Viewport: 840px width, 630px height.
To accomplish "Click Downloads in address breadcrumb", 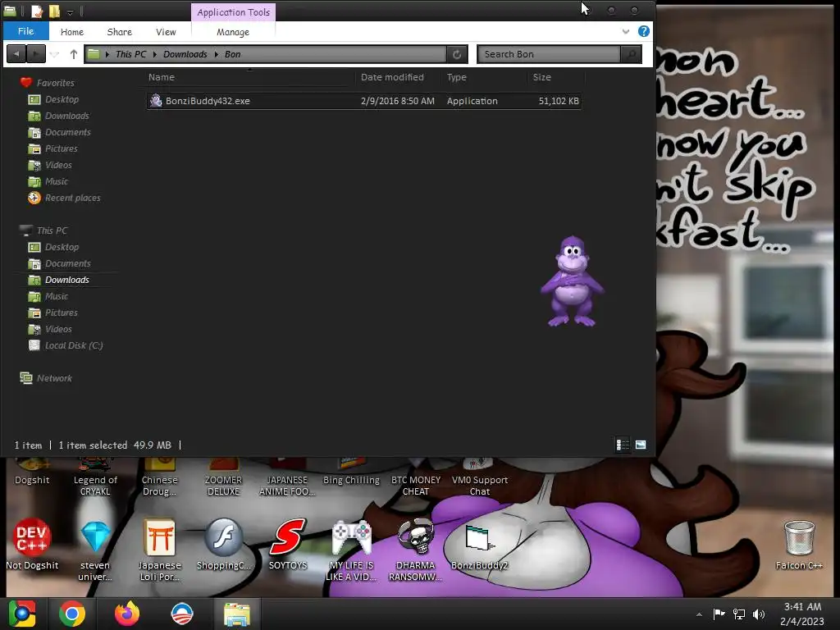I will (185, 54).
